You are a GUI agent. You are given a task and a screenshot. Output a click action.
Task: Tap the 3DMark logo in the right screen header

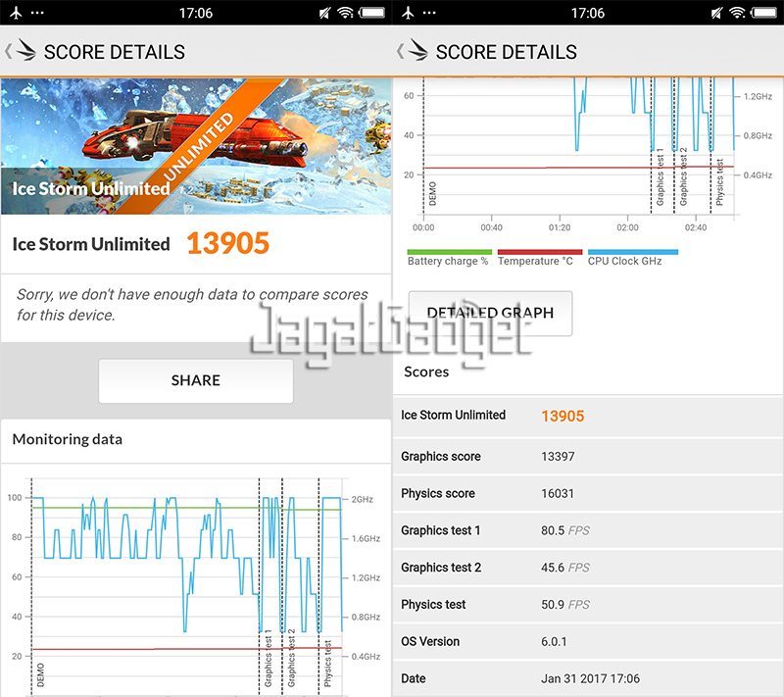[x=418, y=51]
